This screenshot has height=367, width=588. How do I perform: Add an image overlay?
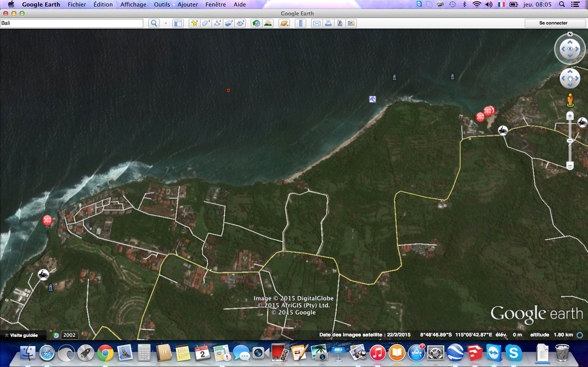(x=229, y=23)
